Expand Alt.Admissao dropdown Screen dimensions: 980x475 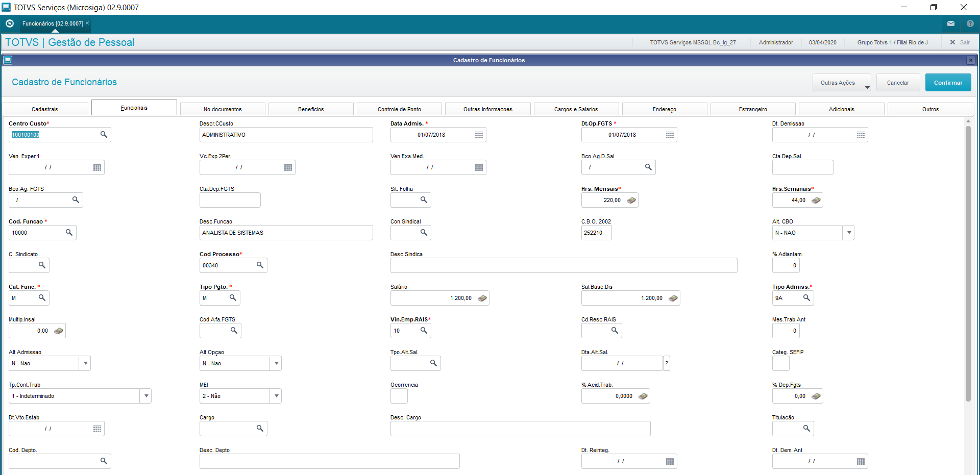[85, 363]
